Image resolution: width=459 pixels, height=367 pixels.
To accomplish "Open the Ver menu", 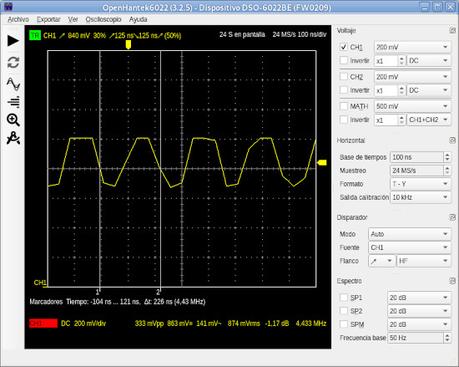I will [73, 19].
